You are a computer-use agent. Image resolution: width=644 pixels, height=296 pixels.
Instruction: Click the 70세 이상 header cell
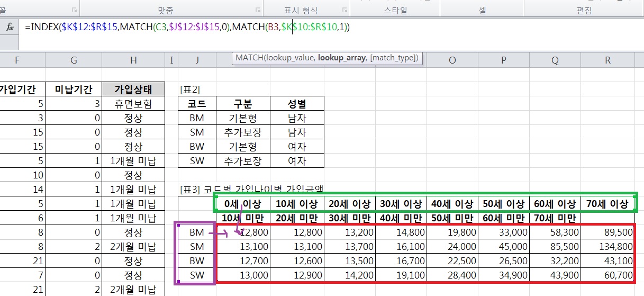pyautogui.click(x=607, y=204)
